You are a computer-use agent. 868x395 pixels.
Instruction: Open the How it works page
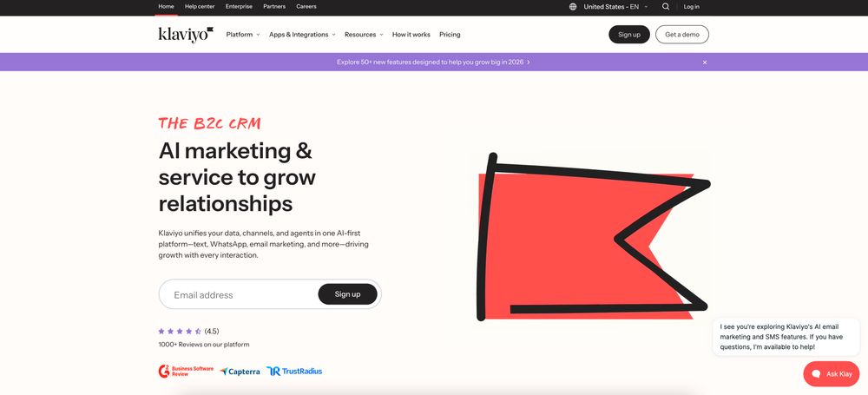(x=411, y=35)
